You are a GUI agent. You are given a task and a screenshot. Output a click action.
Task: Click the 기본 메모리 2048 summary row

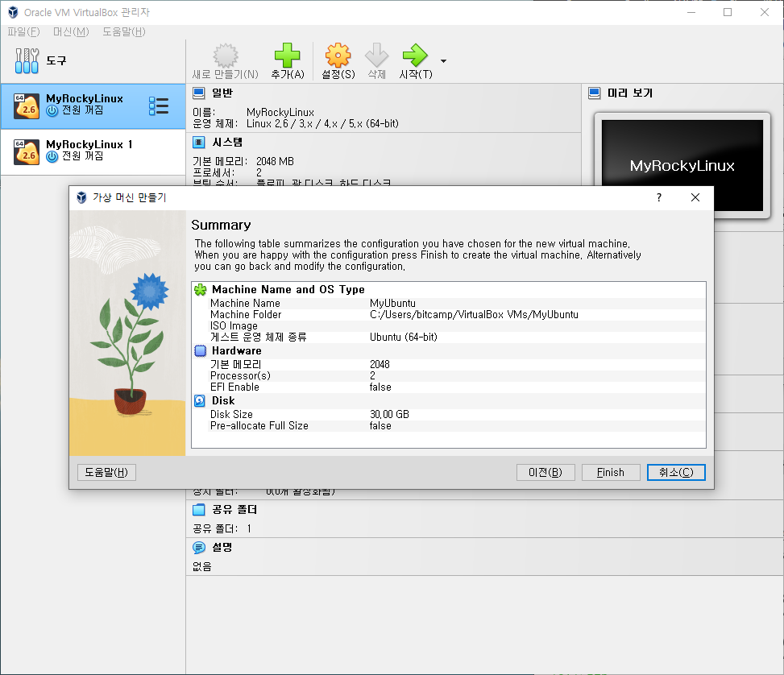click(449, 365)
